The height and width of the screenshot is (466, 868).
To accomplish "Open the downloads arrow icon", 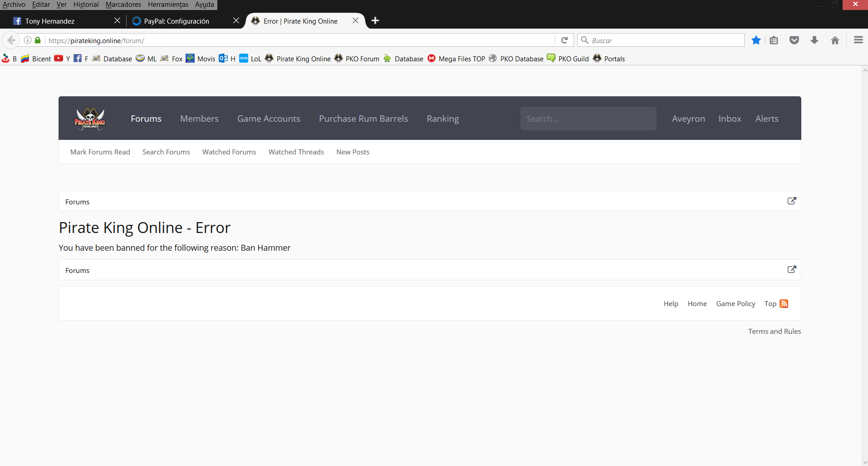I will point(814,40).
